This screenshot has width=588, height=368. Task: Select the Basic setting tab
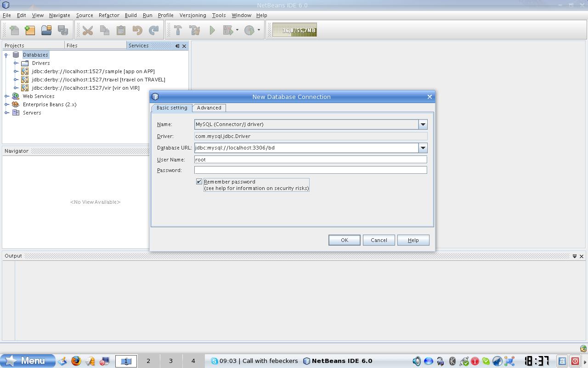(x=172, y=108)
